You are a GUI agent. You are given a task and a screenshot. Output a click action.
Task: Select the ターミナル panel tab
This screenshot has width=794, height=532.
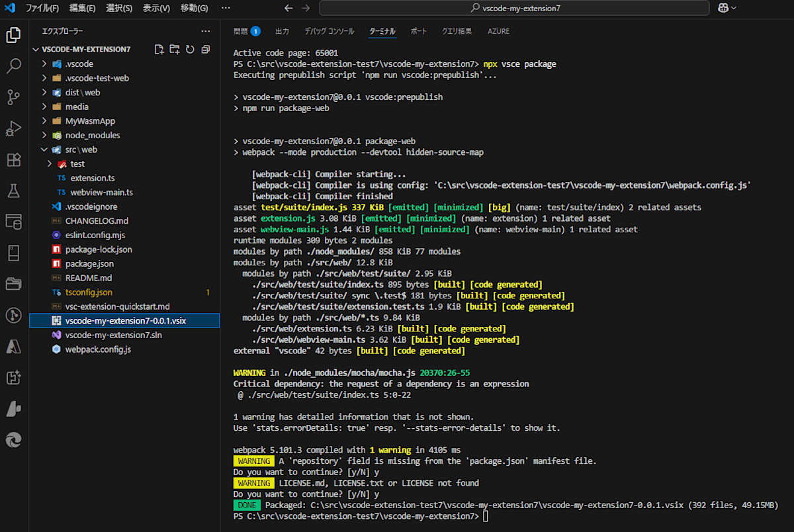click(382, 31)
